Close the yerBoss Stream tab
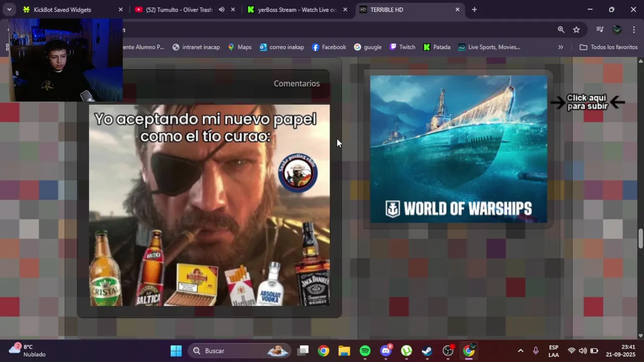Image resolution: width=644 pixels, height=362 pixels. coord(345,10)
